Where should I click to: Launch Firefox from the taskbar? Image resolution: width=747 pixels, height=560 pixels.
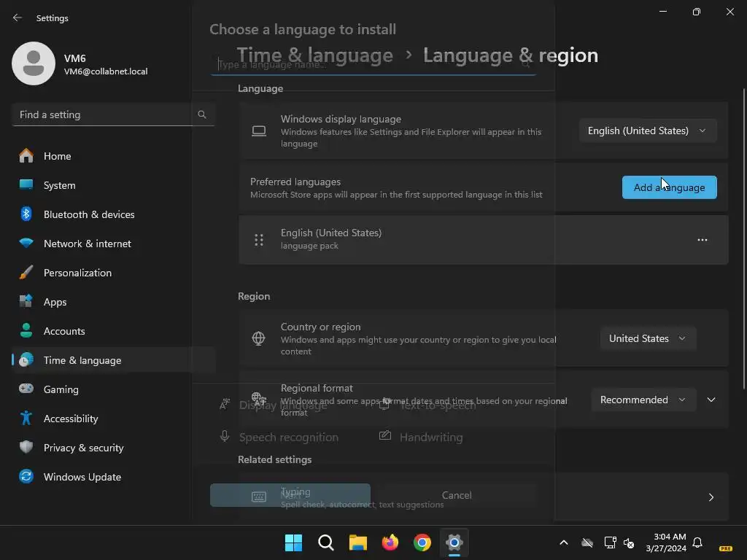click(x=390, y=542)
